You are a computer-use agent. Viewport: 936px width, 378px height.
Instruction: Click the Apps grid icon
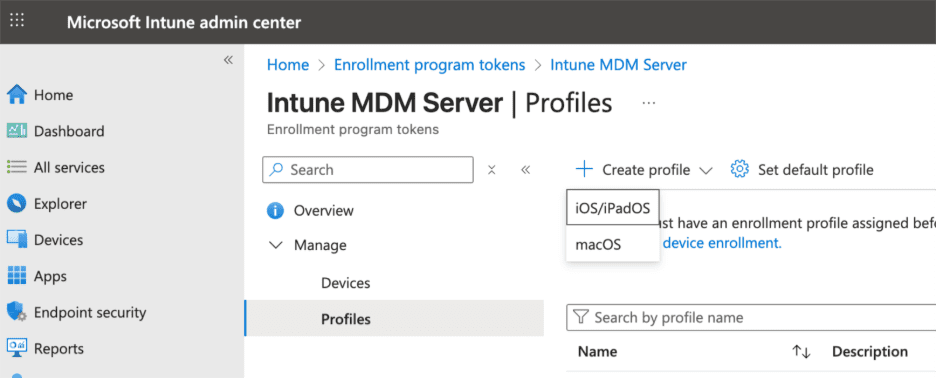tap(17, 276)
